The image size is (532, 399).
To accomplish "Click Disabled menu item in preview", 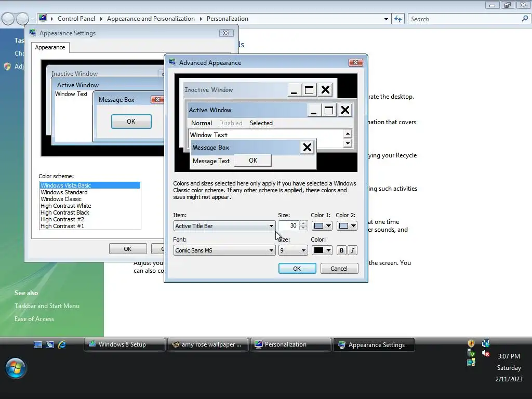I will click(231, 123).
